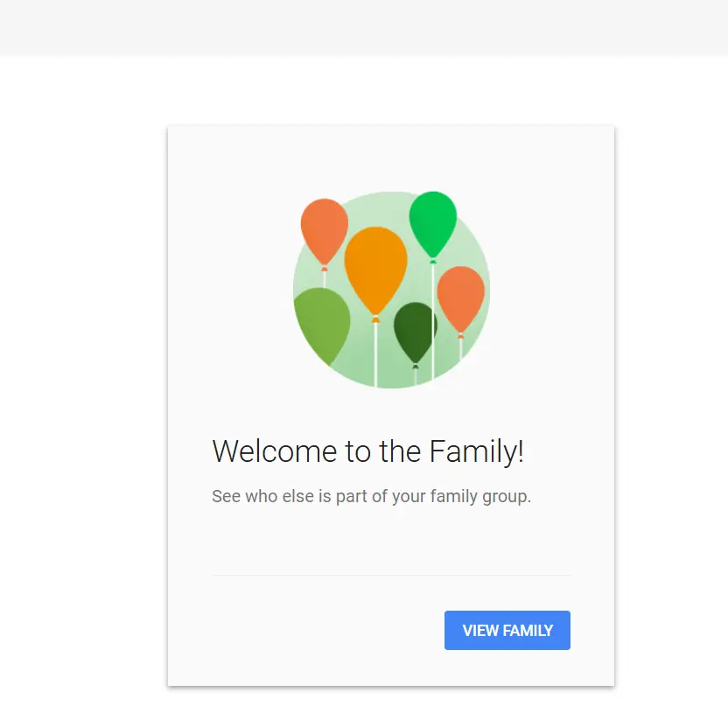This screenshot has height=727, width=728.
Task: Click the word Family! in the heading
Action: (x=476, y=451)
